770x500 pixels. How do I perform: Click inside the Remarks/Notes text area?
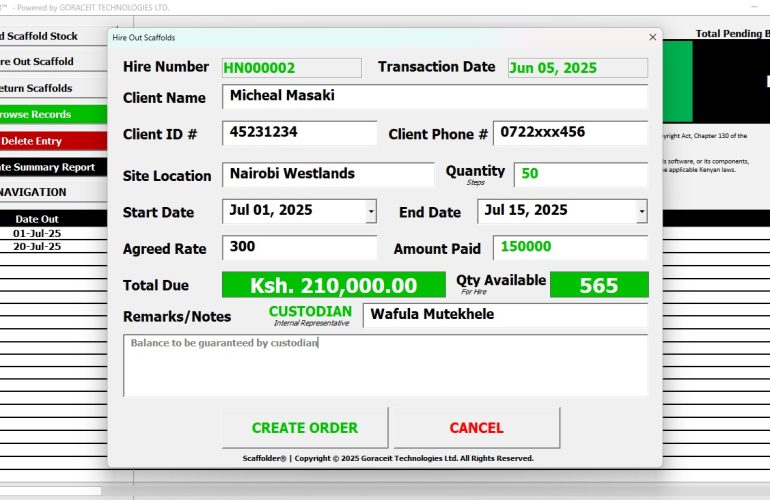(x=385, y=365)
